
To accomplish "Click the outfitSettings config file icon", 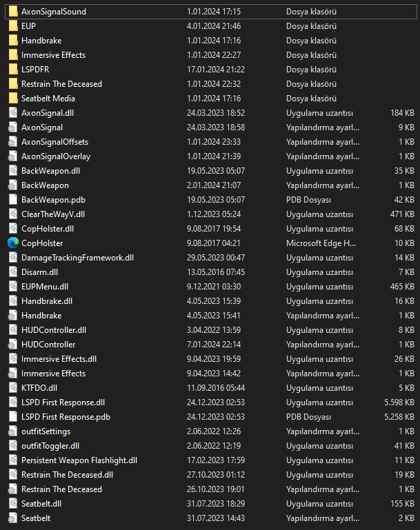I will point(13,431).
